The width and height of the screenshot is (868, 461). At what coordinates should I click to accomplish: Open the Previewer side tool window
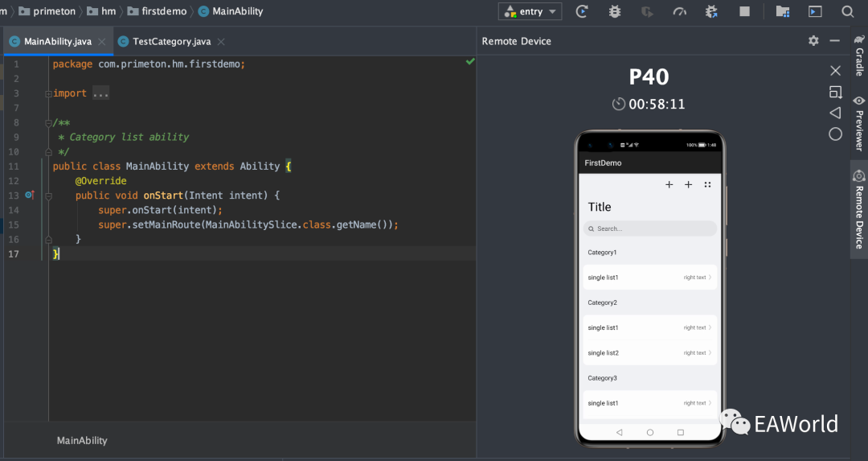tap(859, 123)
